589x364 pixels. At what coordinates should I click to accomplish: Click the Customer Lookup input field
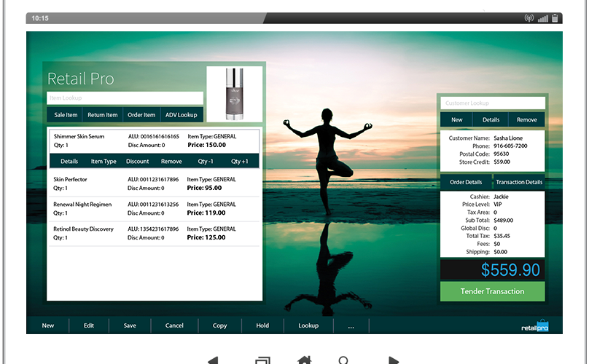493,103
